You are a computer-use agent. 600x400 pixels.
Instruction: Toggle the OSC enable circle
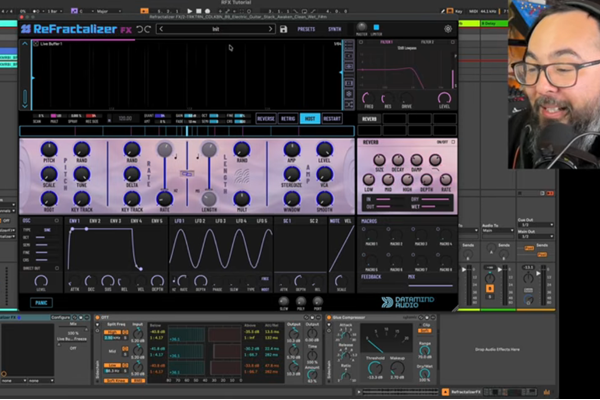pyautogui.click(x=56, y=221)
